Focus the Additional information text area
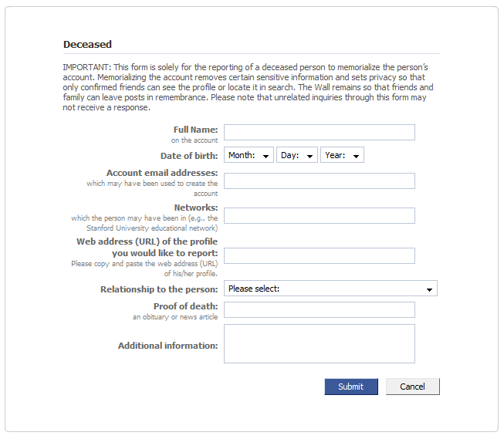504x439 pixels. [319, 343]
